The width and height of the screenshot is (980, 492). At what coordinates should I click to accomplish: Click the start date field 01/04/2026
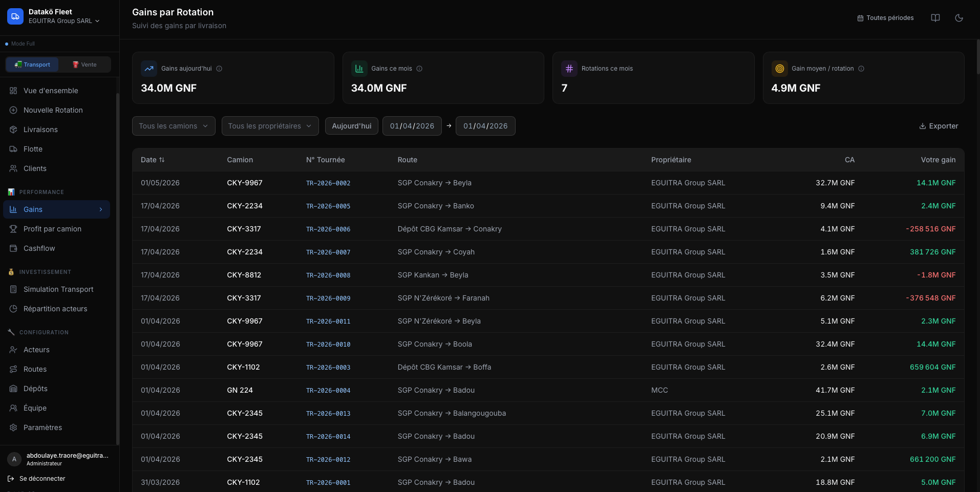[412, 126]
